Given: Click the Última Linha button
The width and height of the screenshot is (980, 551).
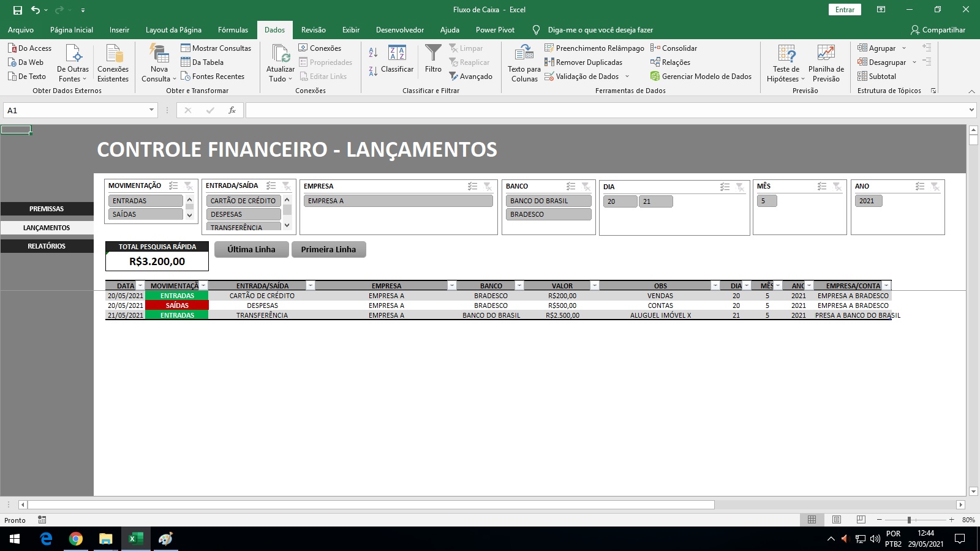Looking at the screenshot, I should click(251, 249).
